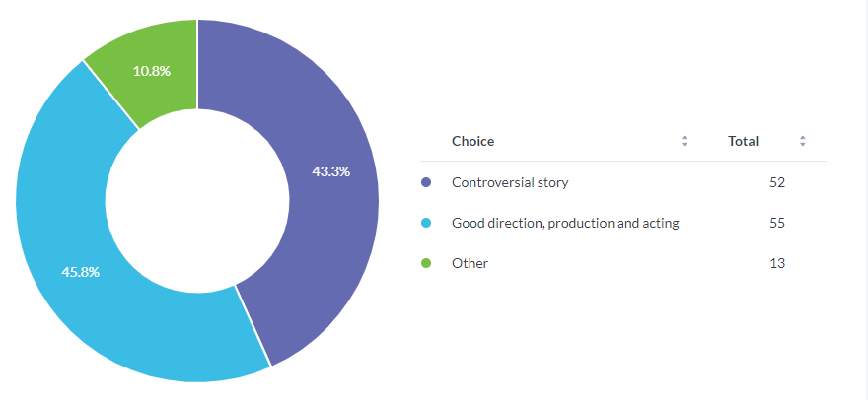Click the 10.8% label on the chart
Screen dimensions: 868x400
pos(152,71)
